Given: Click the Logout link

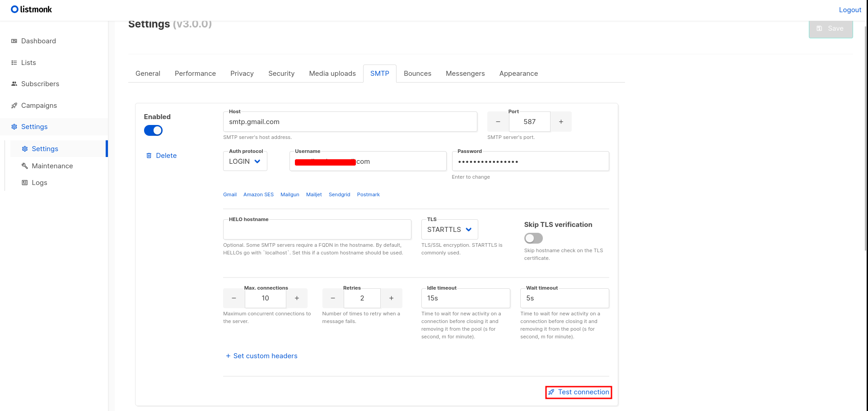Looking at the screenshot, I should coord(850,10).
